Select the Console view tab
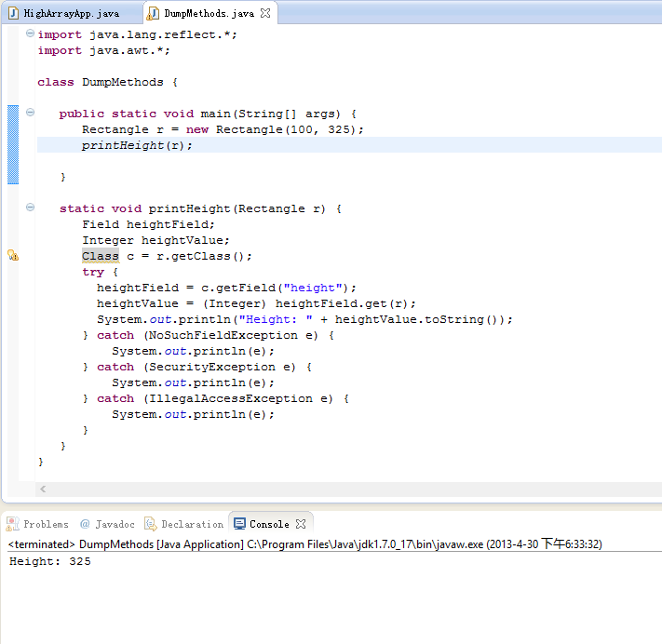662x644 pixels. pos(269,524)
